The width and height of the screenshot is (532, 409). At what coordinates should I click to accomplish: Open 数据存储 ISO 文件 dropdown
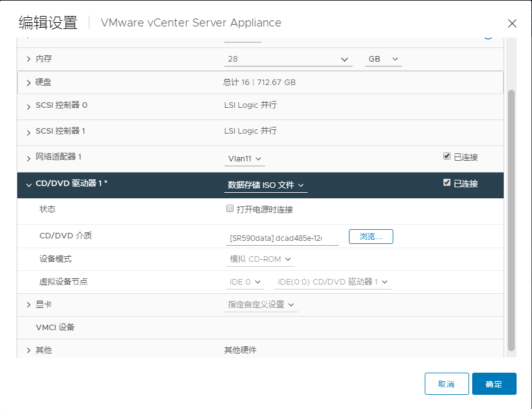[x=266, y=185]
